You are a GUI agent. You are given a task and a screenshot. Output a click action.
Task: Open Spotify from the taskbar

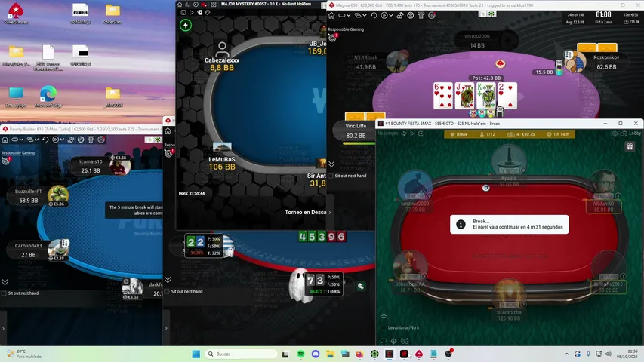tap(300, 354)
